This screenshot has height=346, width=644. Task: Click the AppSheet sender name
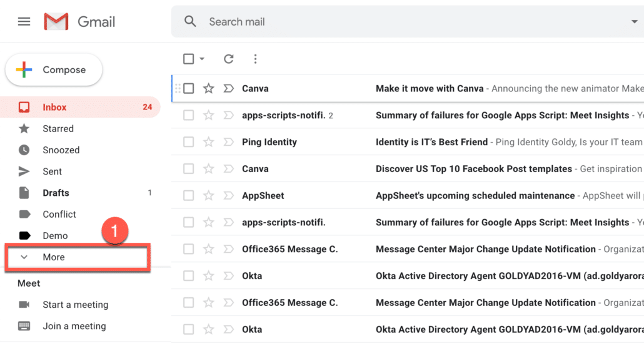click(263, 196)
